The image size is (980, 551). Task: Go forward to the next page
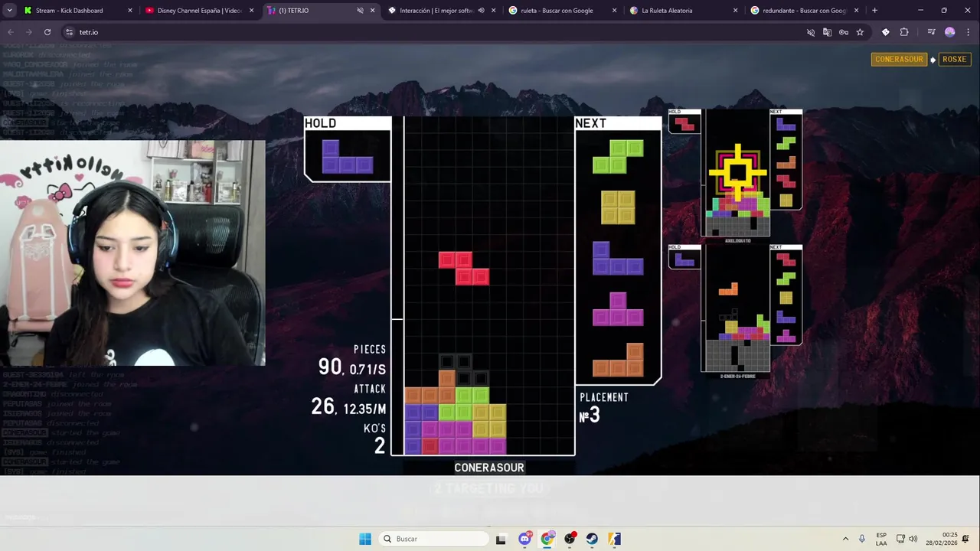pos(28,32)
